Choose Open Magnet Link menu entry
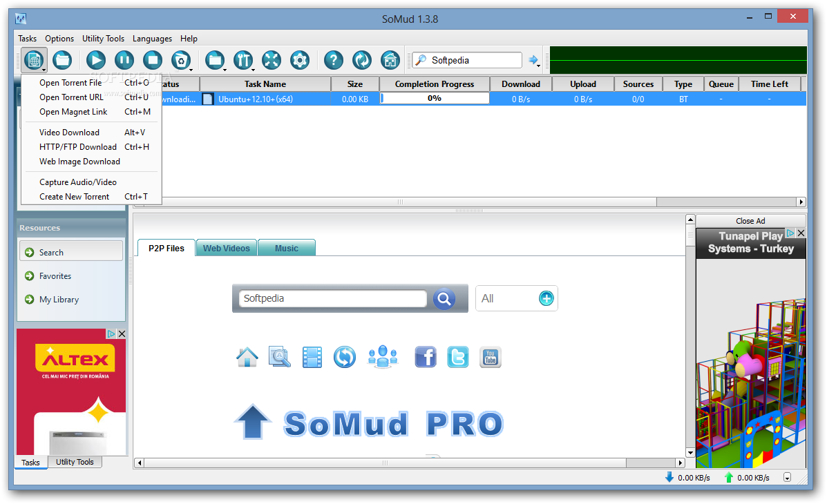The image size is (827, 504). coord(91,112)
